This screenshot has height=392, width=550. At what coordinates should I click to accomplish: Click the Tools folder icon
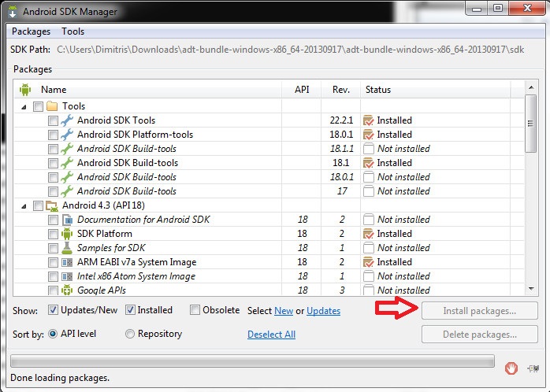click(x=52, y=105)
